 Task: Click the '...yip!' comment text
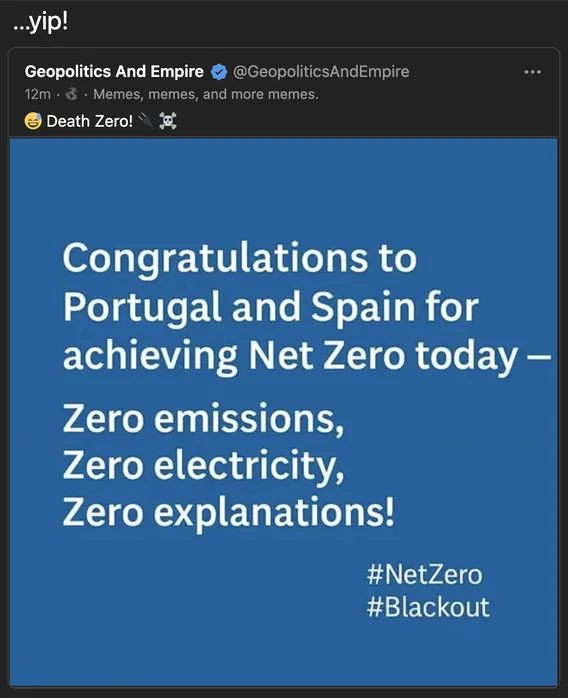[x=41, y=23]
